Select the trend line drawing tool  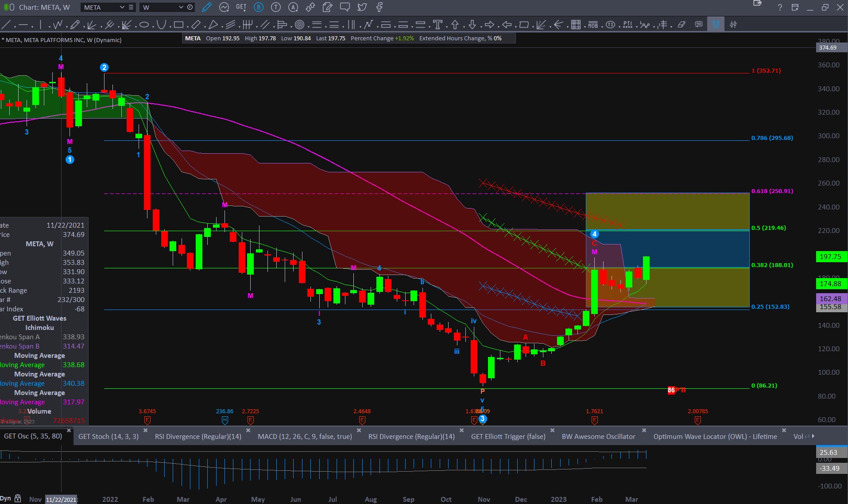click(x=7, y=25)
